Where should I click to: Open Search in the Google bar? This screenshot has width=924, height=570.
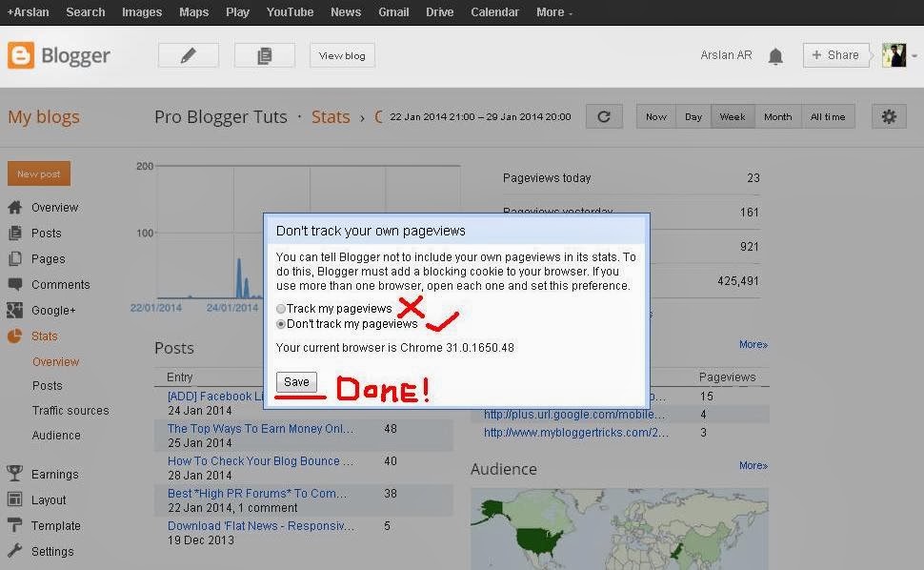[x=86, y=11]
